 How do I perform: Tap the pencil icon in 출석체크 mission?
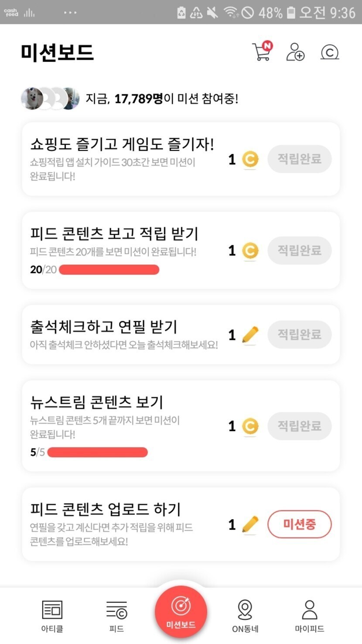[250, 335]
